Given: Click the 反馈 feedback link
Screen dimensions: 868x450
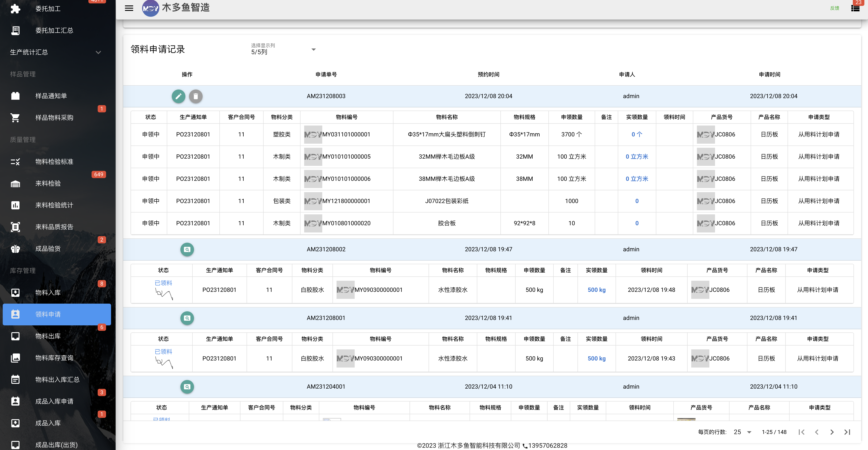Looking at the screenshot, I should [834, 8].
